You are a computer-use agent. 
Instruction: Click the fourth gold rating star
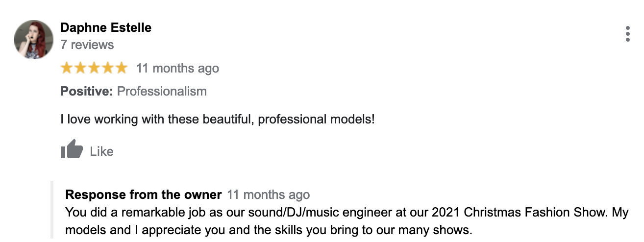107,68
